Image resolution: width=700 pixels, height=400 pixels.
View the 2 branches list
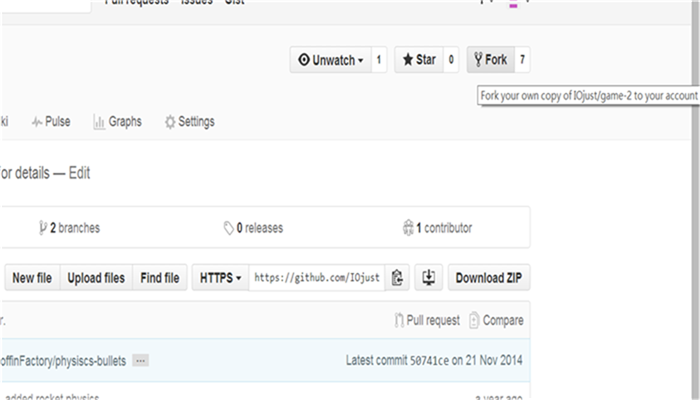pos(69,228)
